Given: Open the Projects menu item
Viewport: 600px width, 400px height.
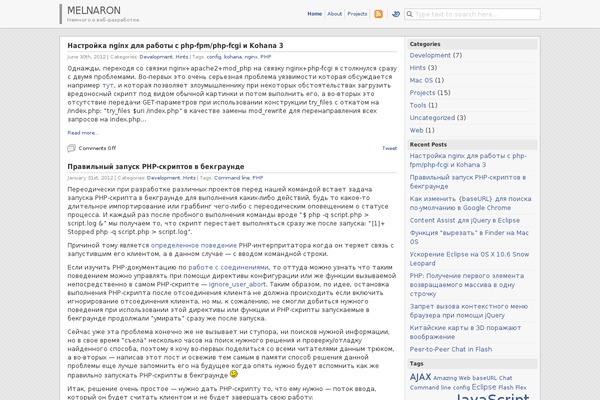Looking at the screenshot, I should [357, 14].
